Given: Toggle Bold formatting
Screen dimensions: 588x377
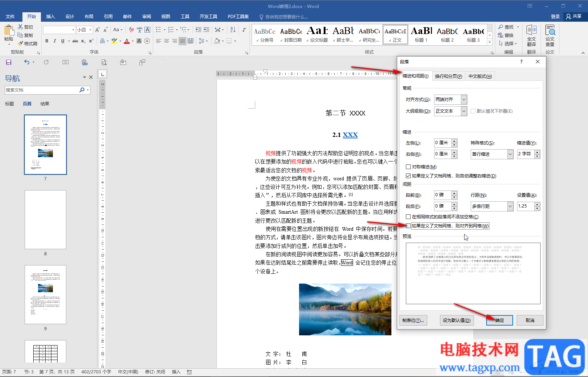Looking at the screenshot, I should [47, 41].
